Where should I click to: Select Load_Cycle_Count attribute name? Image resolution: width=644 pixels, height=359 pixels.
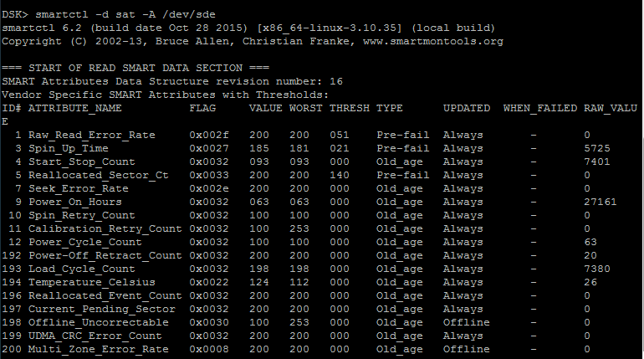(x=81, y=269)
